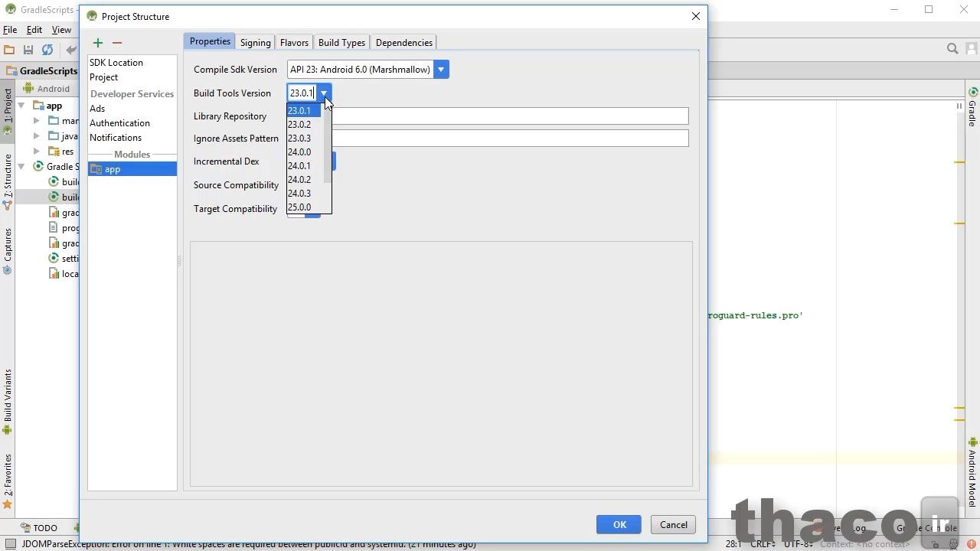Click the Cancel button
The width and height of the screenshot is (980, 551).
tap(674, 524)
